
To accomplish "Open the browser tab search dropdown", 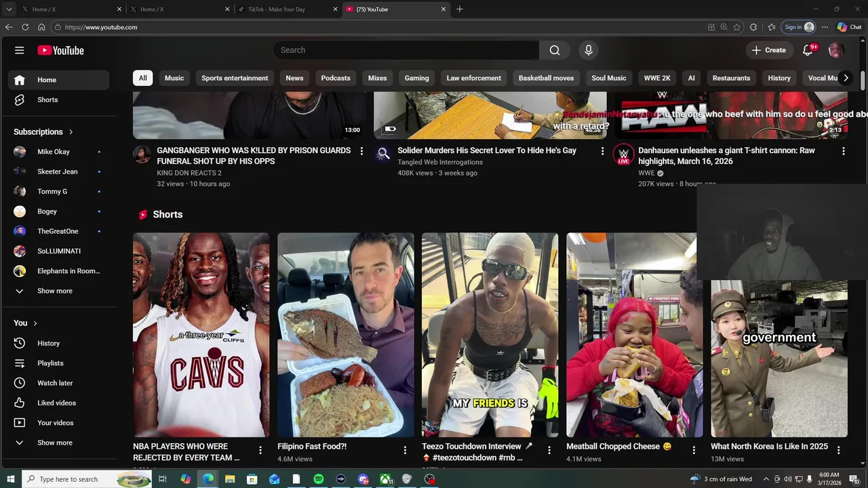I will 8,9.
